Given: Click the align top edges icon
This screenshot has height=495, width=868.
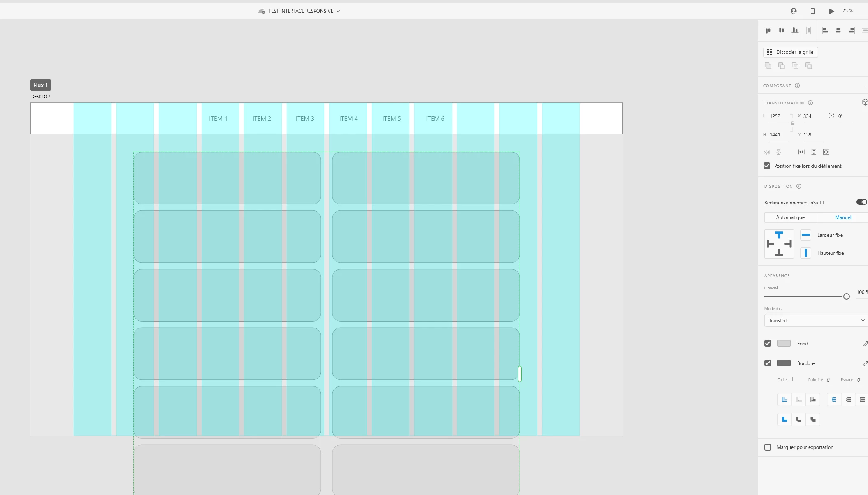Looking at the screenshot, I should 768,30.
